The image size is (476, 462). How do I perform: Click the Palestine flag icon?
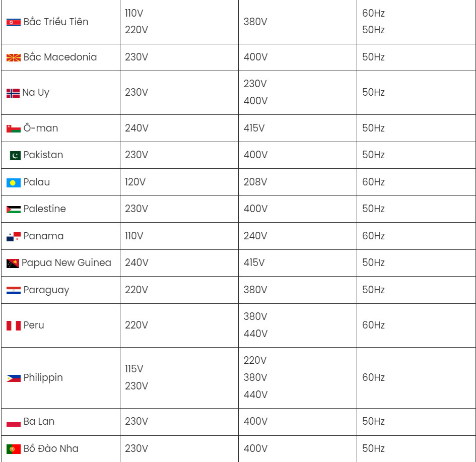tap(14, 209)
